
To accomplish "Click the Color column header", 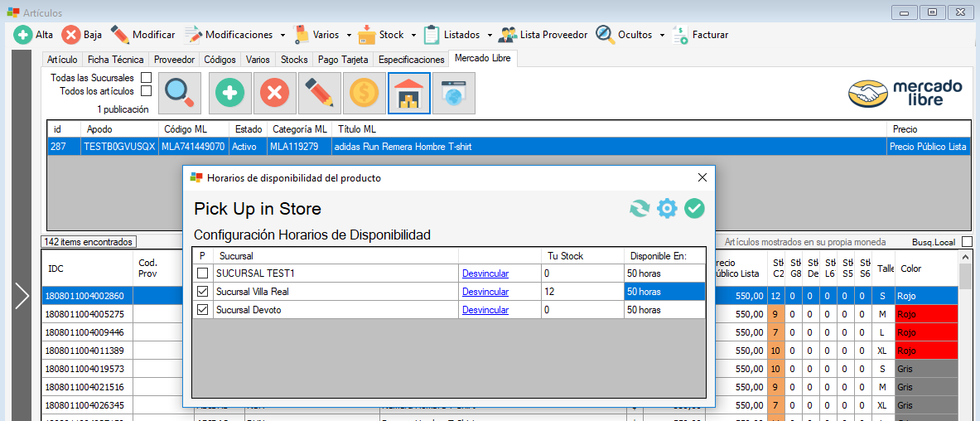I will click(x=926, y=269).
